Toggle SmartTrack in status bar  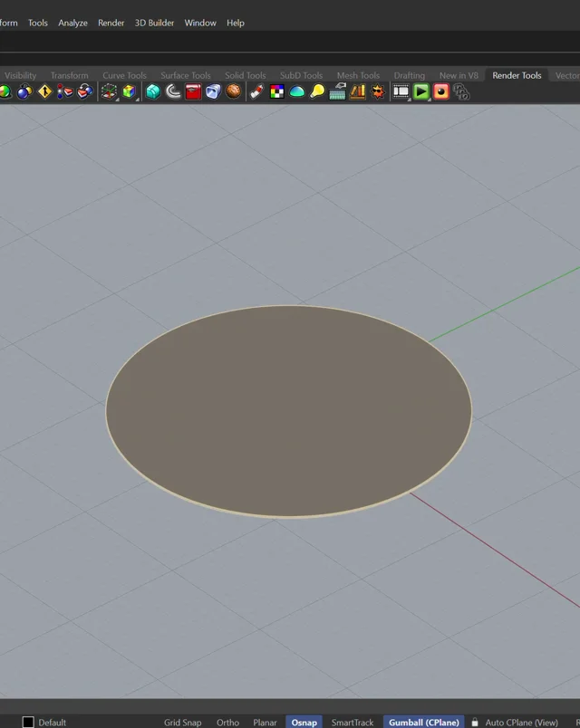tap(353, 722)
